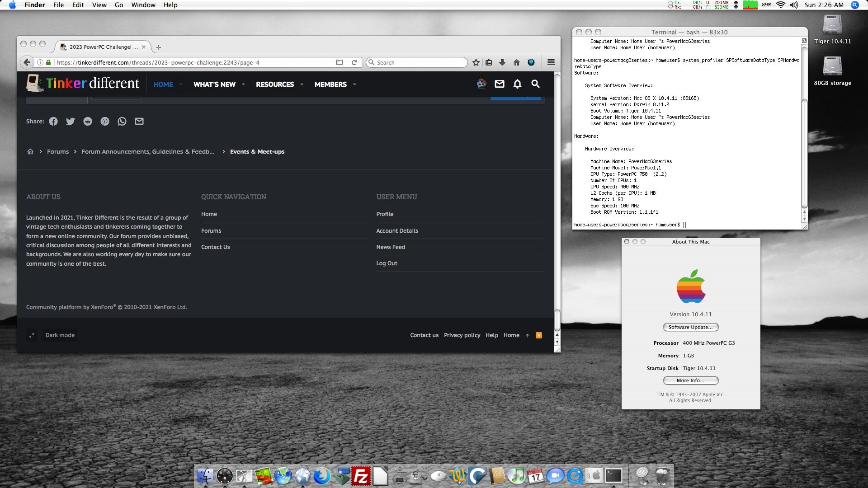
Task: Open FileZilla from the Dock
Action: point(361,476)
